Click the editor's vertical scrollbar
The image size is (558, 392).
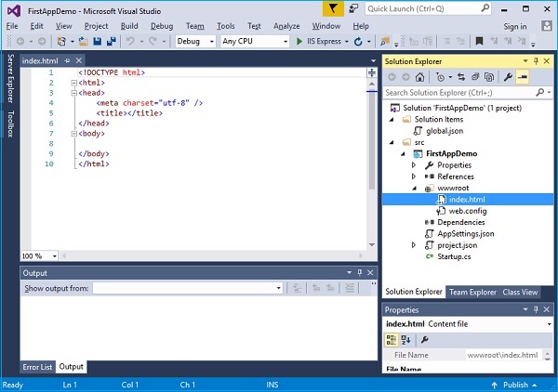coord(372,139)
